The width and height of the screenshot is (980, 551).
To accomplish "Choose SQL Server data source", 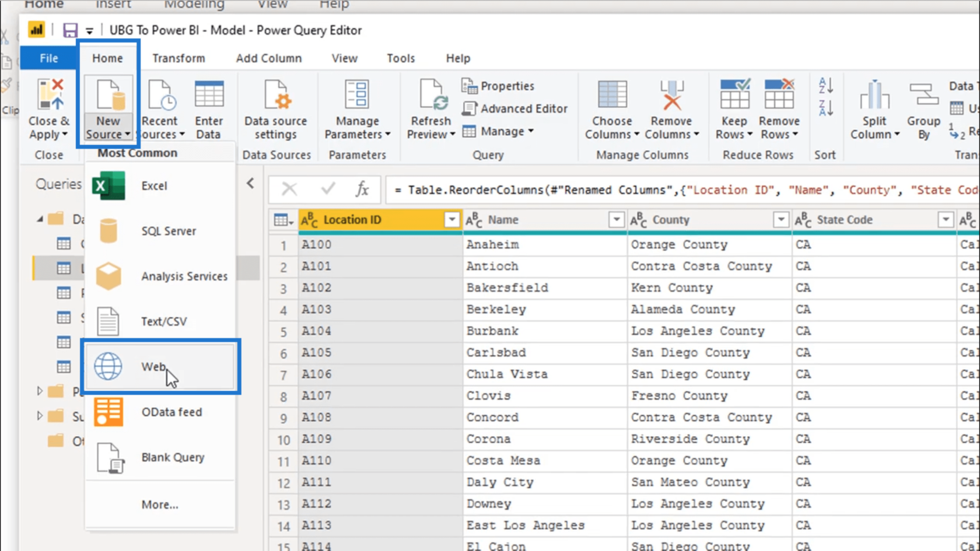I will (160, 231).
